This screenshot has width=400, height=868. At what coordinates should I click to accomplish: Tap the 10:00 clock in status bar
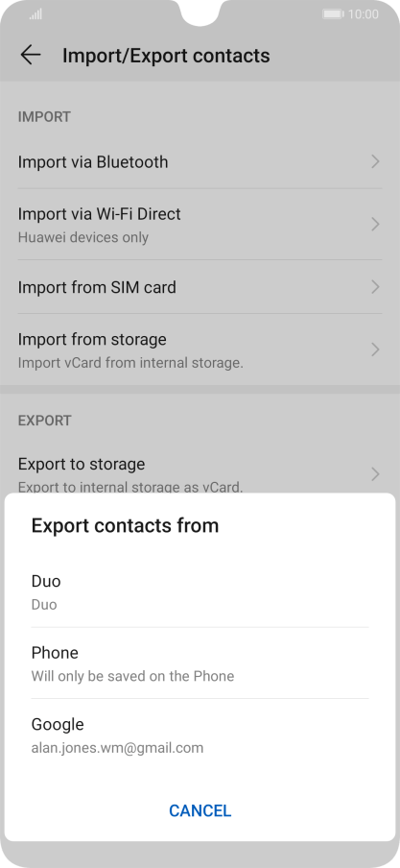(364, 14)
